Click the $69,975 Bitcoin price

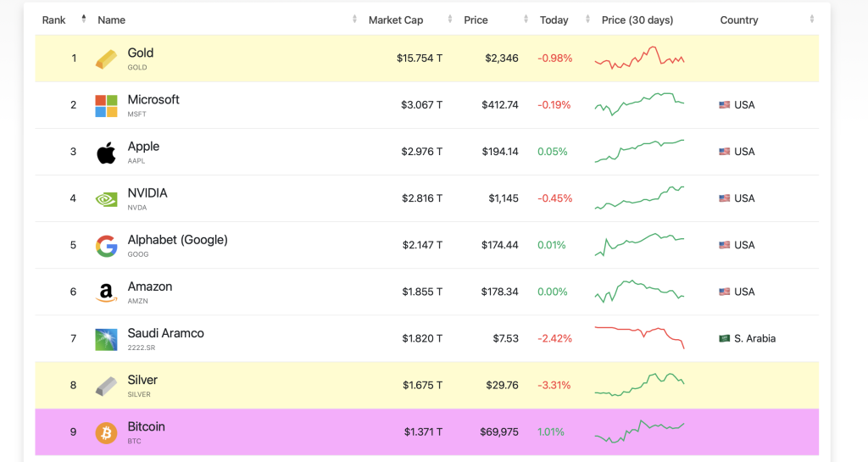(x=498, y=431)
